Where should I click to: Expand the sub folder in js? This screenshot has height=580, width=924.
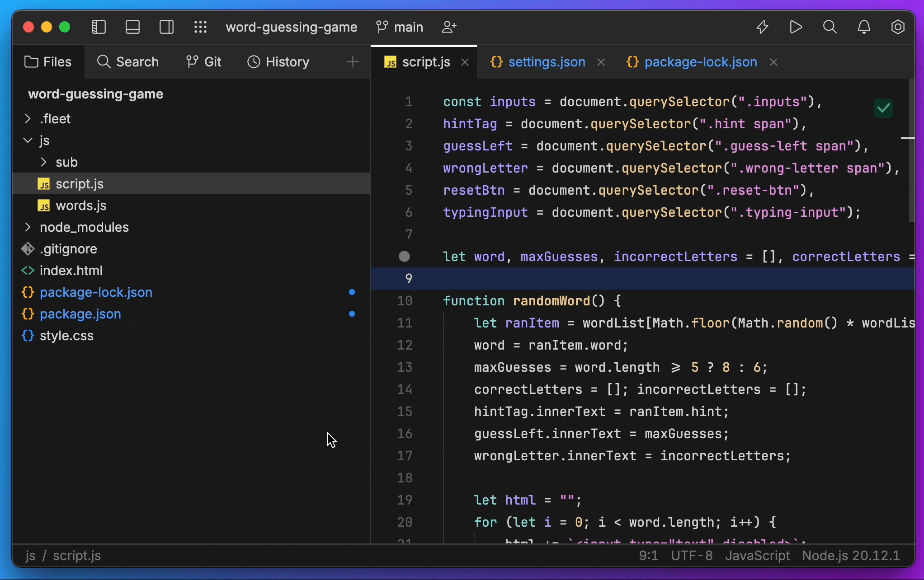[x=42, y=162]
